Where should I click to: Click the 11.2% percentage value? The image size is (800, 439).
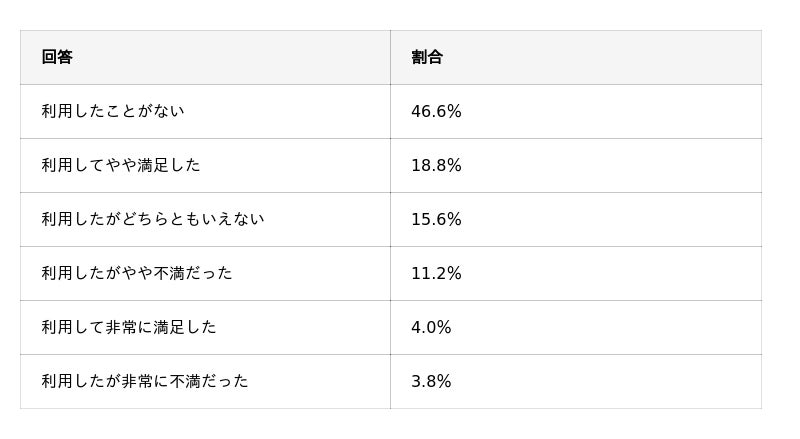[x=436, y=274]
